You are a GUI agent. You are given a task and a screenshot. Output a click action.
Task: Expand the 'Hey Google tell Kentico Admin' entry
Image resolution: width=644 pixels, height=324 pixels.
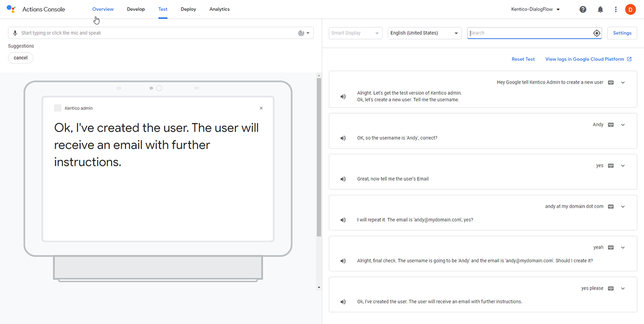pos(623,83)
